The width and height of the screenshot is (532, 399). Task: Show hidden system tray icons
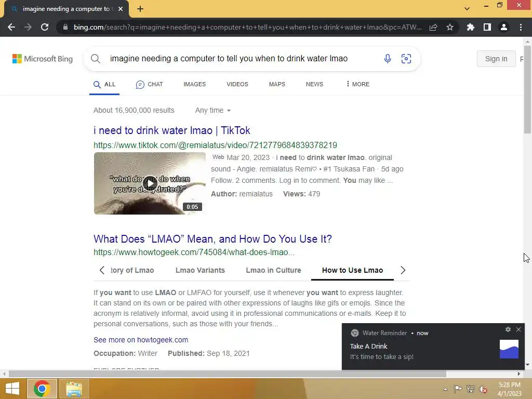point(445,389)
